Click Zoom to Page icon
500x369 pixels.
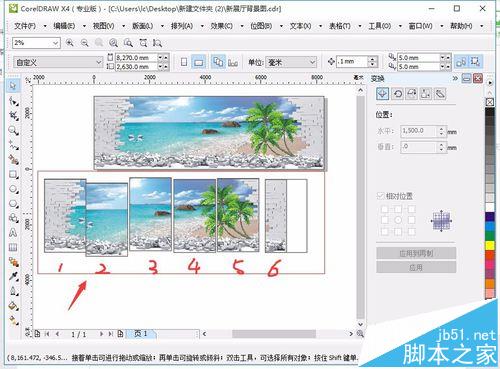[x=128, y=43]
